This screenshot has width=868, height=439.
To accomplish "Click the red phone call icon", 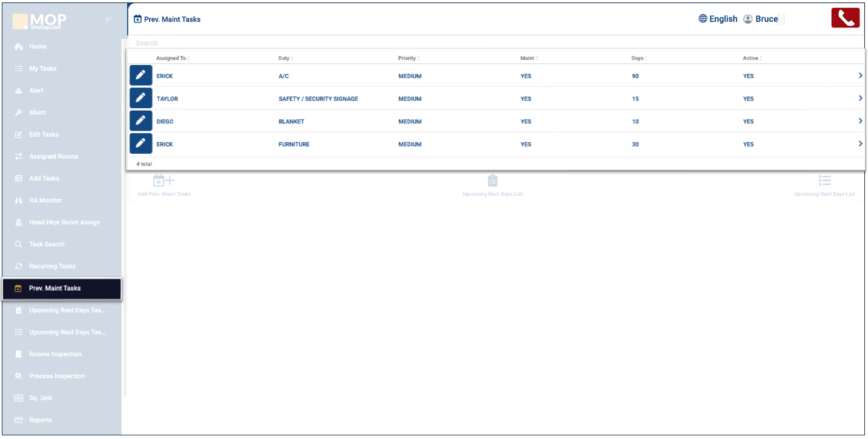I will [x=845, y=18].
